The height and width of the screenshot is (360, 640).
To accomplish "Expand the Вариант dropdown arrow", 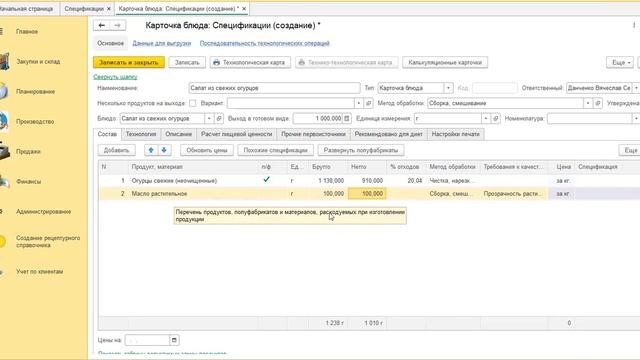I will (x=358, y=103).
